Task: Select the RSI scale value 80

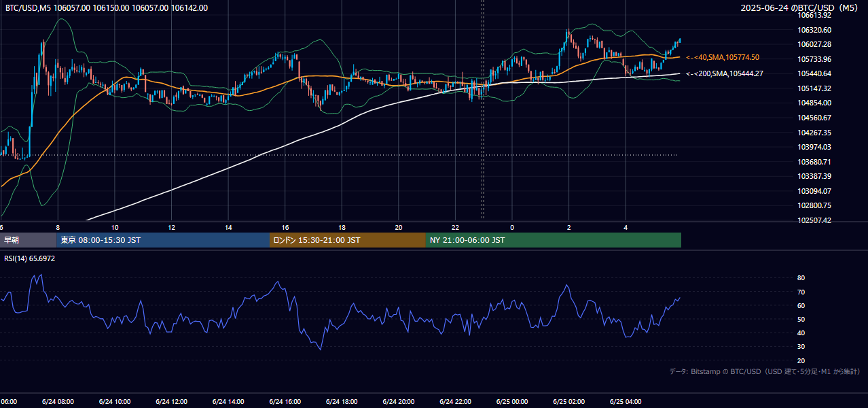Action: click(x=801, y=278)
